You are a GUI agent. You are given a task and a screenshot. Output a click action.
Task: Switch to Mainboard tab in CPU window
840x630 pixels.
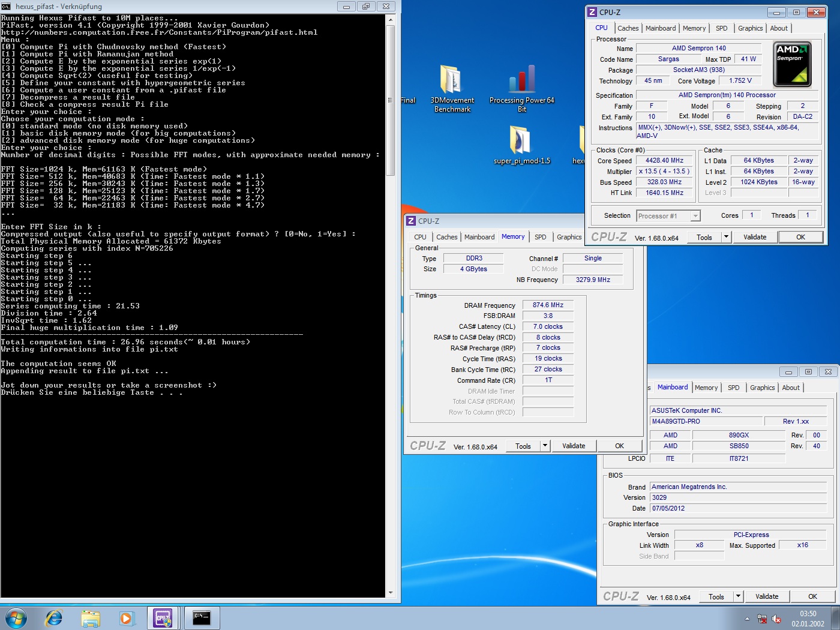click(x=661, y=28)
